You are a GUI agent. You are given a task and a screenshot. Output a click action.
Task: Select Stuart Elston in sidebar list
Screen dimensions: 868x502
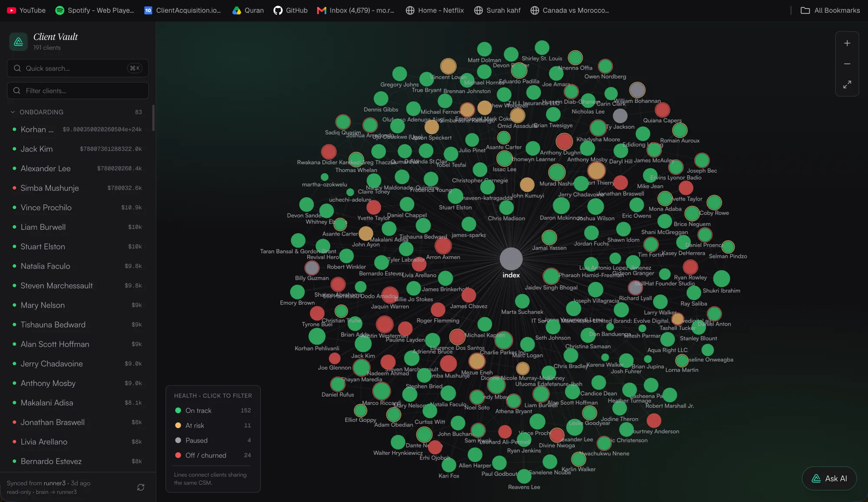click(78, 246)
